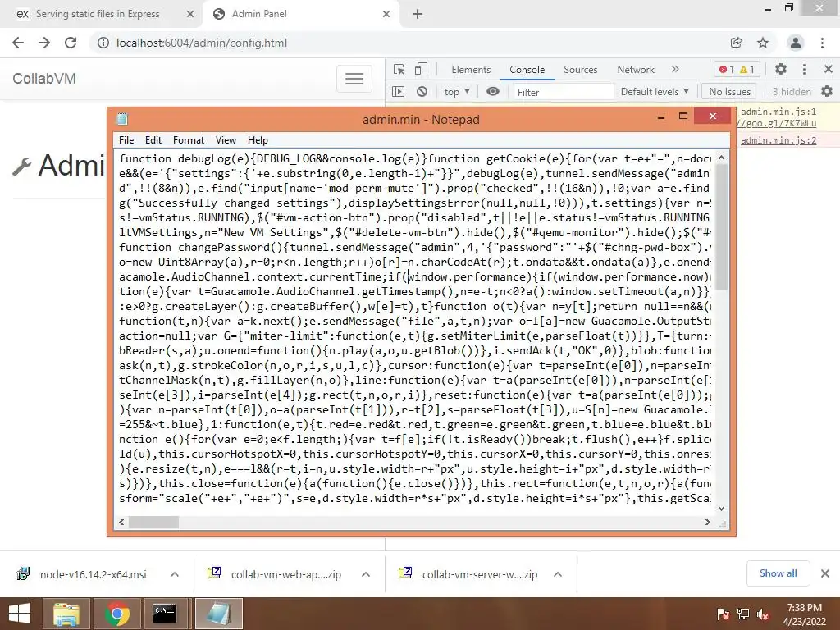Close the DevTools panel
The image size is (840, 630).
tap(829, 69)
